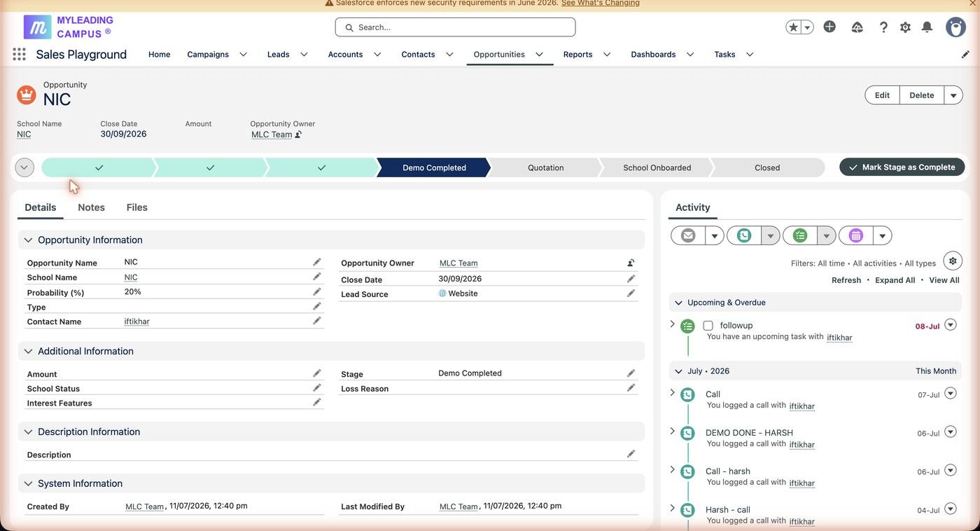Image resolution: width=980 pixels, height=531 pixels.
Task: Check the followup task checkbox
Action: pos(708,326)
